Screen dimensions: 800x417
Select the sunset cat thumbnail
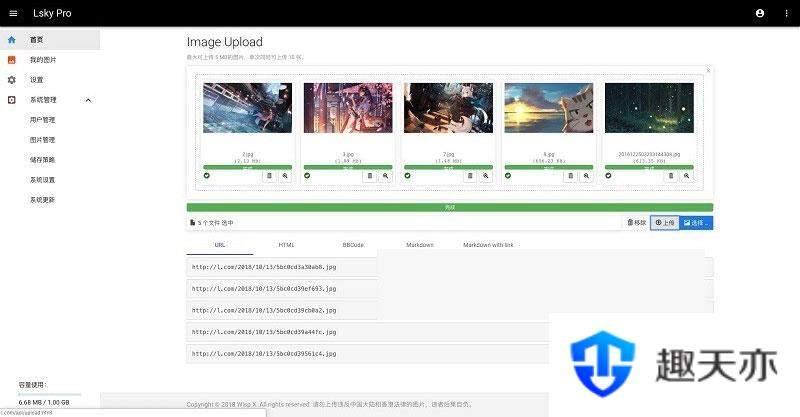(x=549, y=108)
